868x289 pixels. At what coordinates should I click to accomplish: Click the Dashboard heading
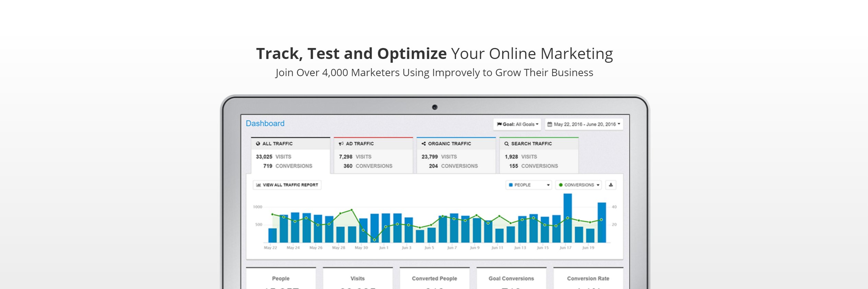pos(265,123)
